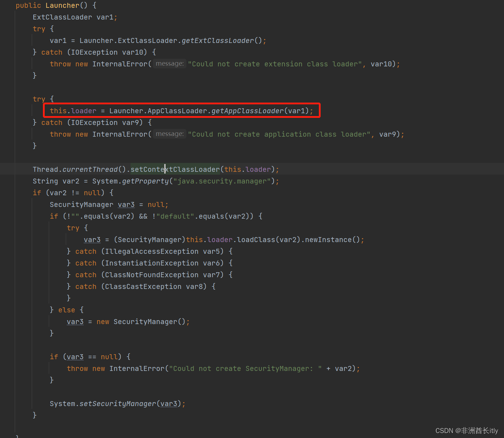Click 'String var2' declaration
Screen dimensions: 504x438
[56, 181]
